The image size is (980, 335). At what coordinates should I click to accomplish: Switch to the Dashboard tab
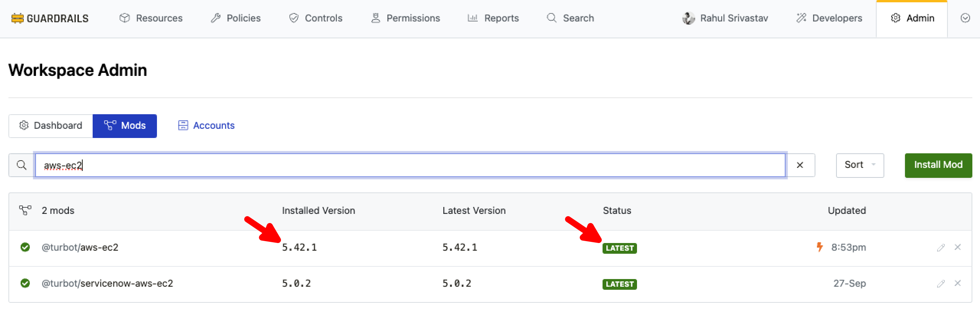coord(51,126)
